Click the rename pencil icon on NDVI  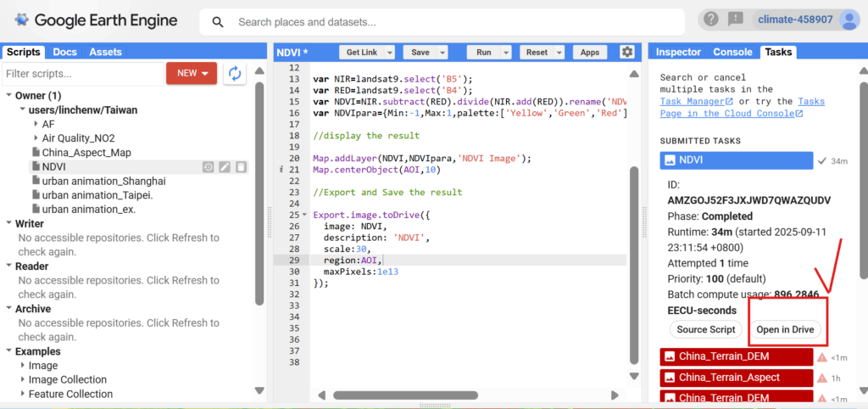pyautogui.click(x=224, y=167)
